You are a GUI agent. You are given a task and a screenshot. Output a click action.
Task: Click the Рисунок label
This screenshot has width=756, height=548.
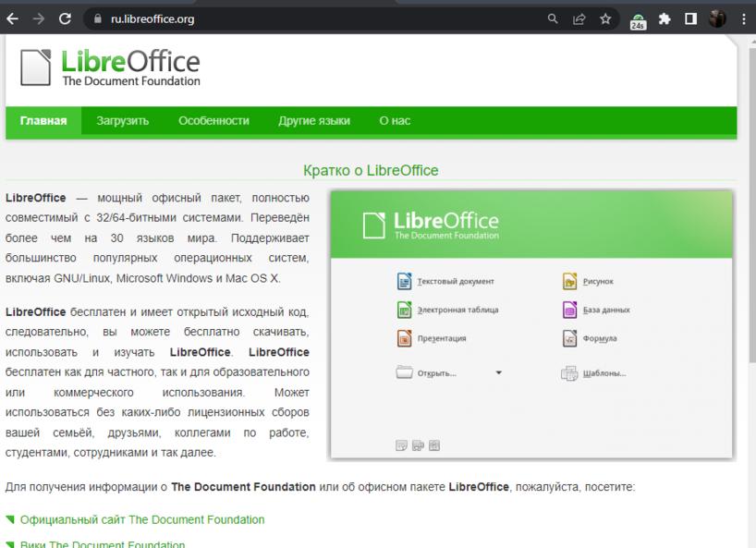tap(598, 281)
